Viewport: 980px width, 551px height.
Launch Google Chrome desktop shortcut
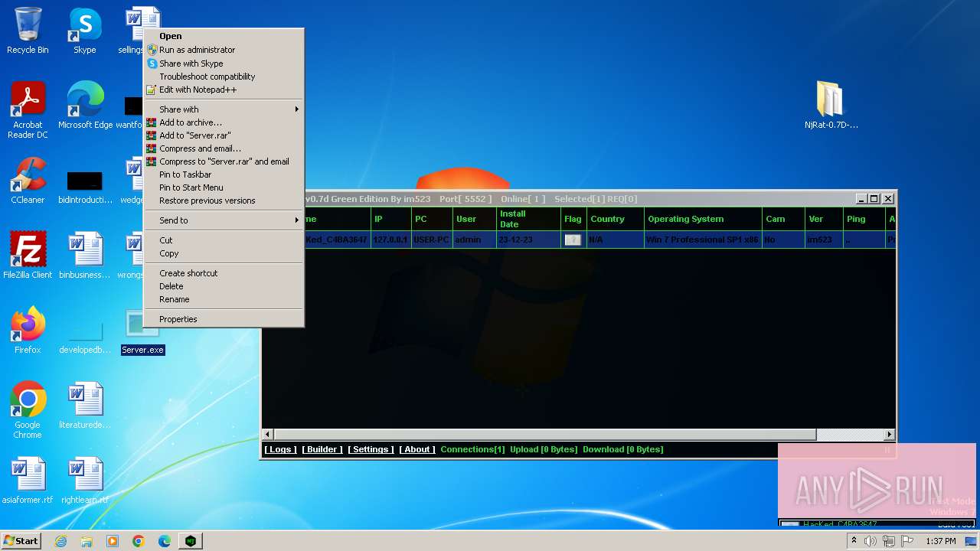click(x=28, y=410)
